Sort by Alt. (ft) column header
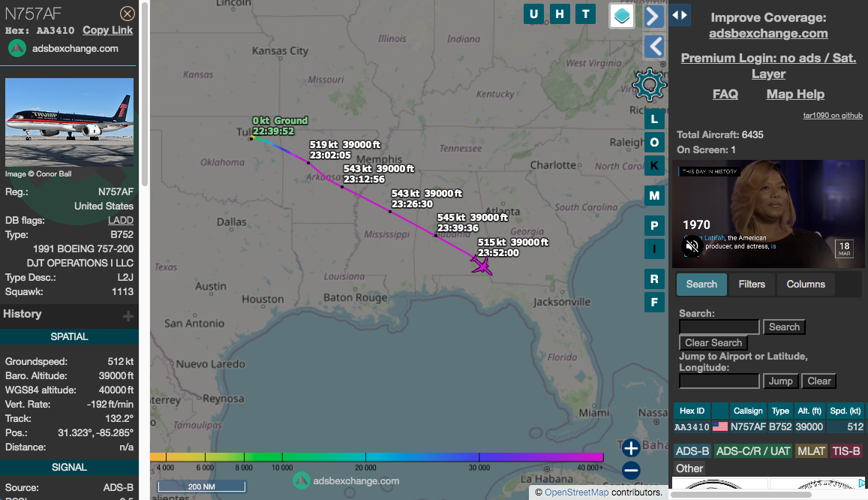Viewport: 868px width, 500px height. tap(809, 411)
